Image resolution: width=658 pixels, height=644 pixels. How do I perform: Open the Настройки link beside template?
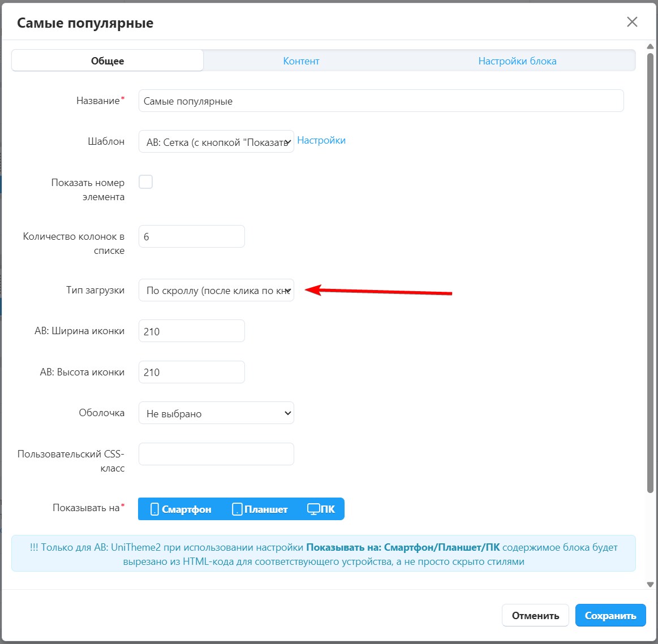pyautogui.click(x=321, y=140)
